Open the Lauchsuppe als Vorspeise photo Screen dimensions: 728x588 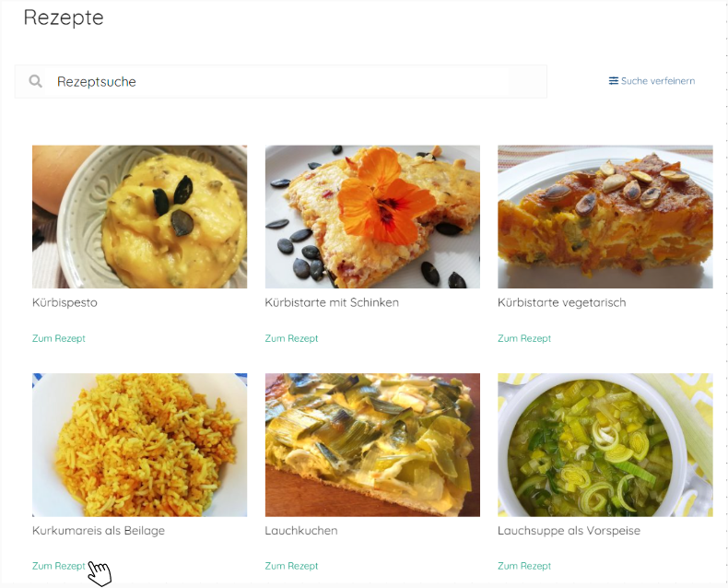605,444
